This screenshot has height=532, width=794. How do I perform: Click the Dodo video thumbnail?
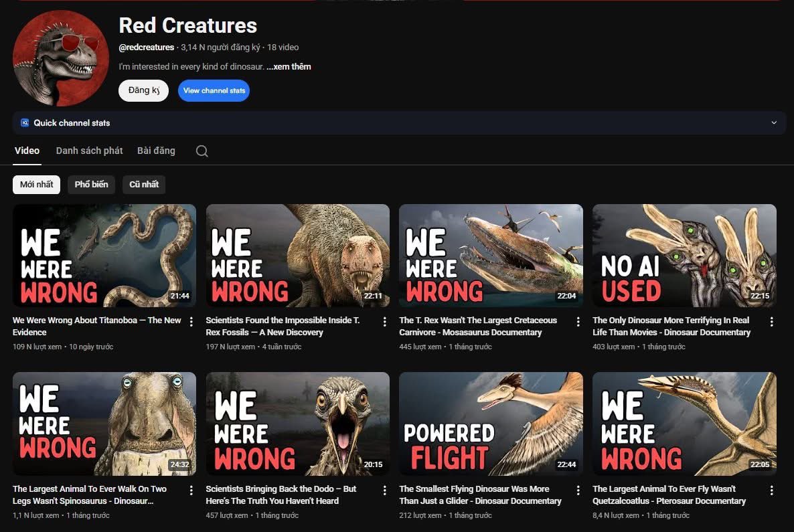click(x=298, y=424)
